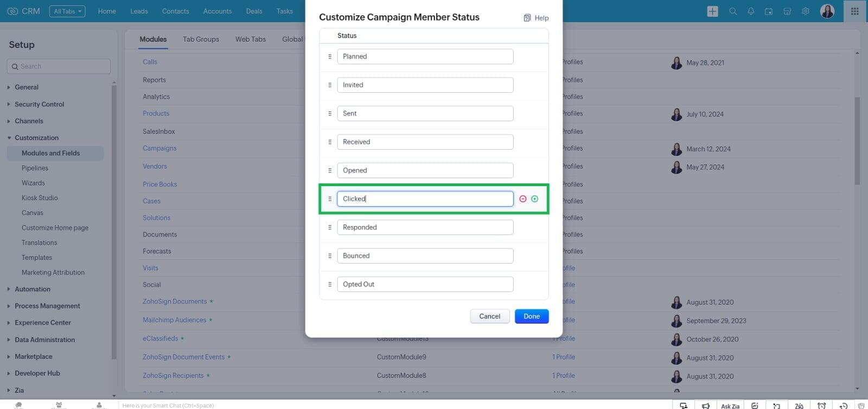Open the setup gear icon in header
This screenshot has height=409, width=868.
pyautogui.click(x=806, y=11)
